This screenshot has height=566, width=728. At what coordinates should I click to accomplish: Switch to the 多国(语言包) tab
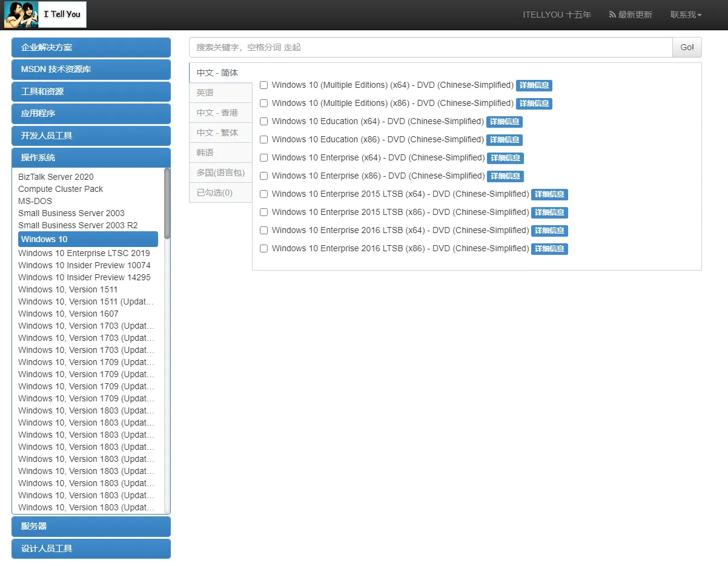pyautogui.click(x=220, y=173)
